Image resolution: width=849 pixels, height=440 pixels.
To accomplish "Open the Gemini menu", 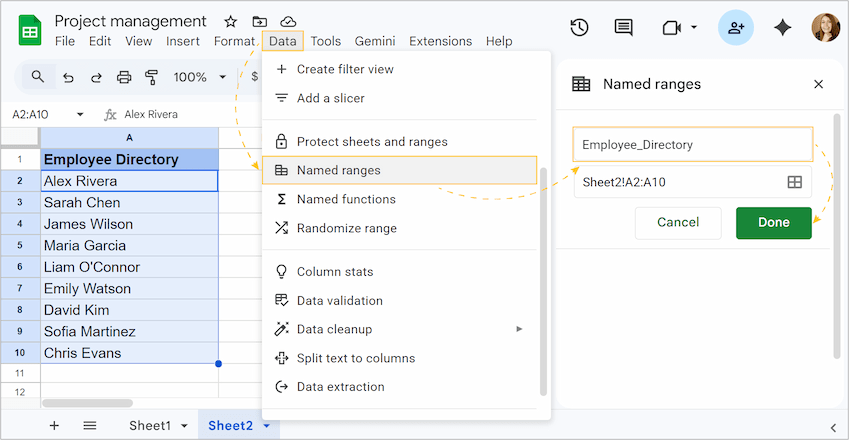I will (375, 41).
